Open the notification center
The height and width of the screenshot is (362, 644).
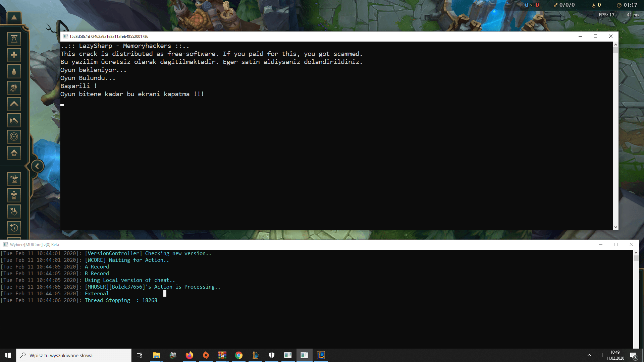633,355
